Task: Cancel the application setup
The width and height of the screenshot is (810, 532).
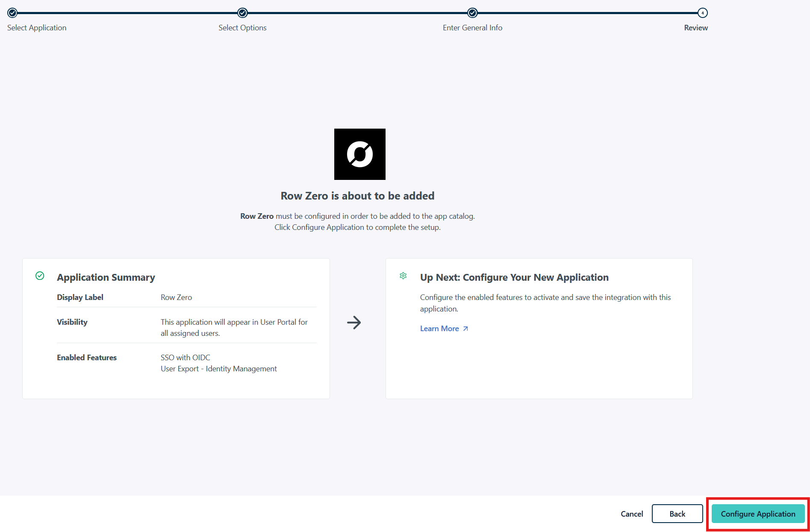Action: (631, 514)
